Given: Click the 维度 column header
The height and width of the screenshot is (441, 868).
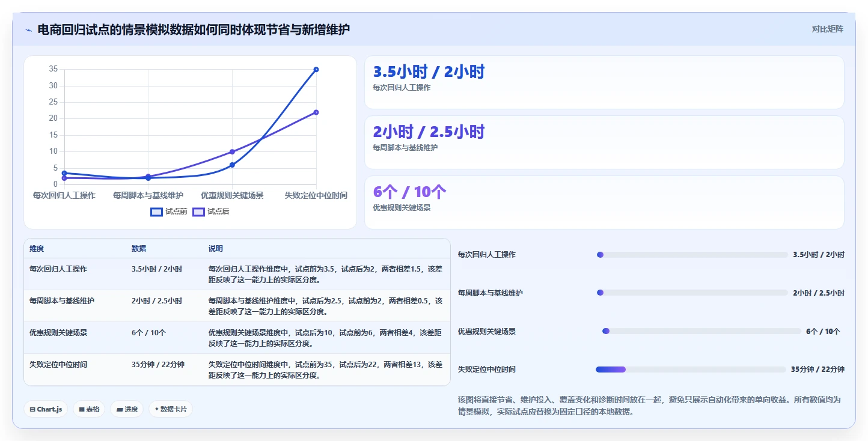Looking at the screenshot, I should (37, 249).
